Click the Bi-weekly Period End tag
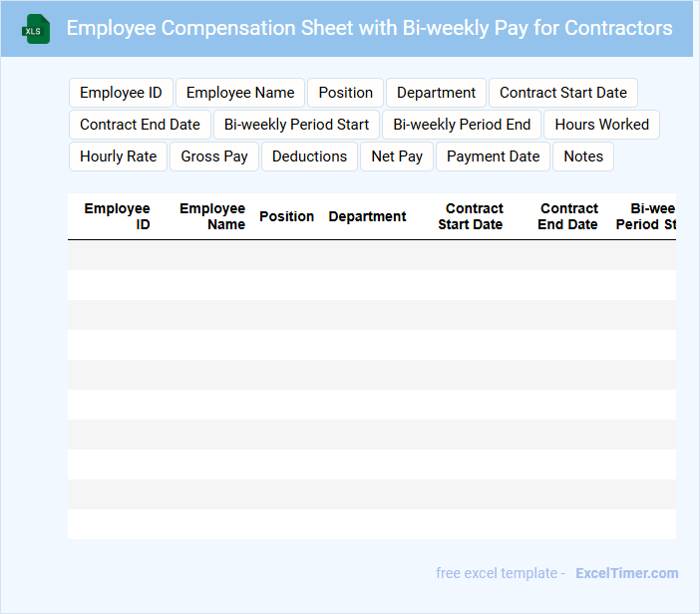 coord(462,125)
